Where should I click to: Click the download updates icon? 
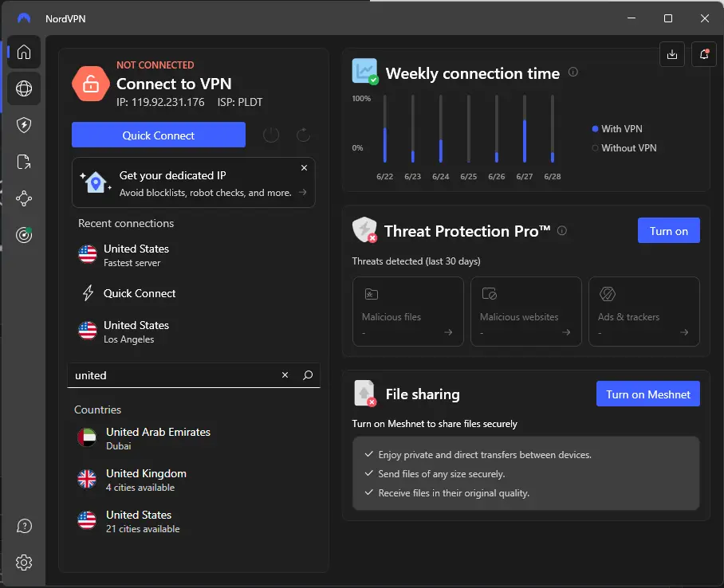click(672, 54)
